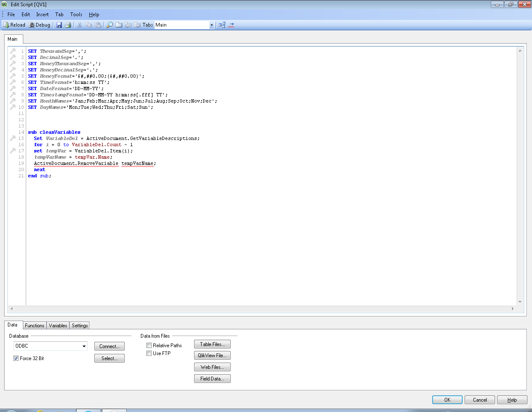Cancel the Edit Script dialog
The image size is (532, 412).
(x=480, y=400)
